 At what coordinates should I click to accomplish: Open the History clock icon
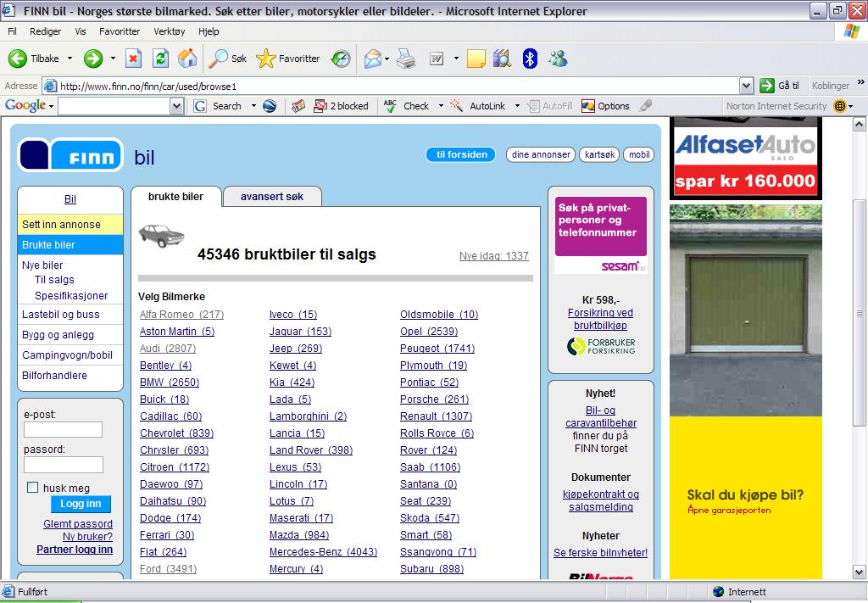tap(341, 59)
